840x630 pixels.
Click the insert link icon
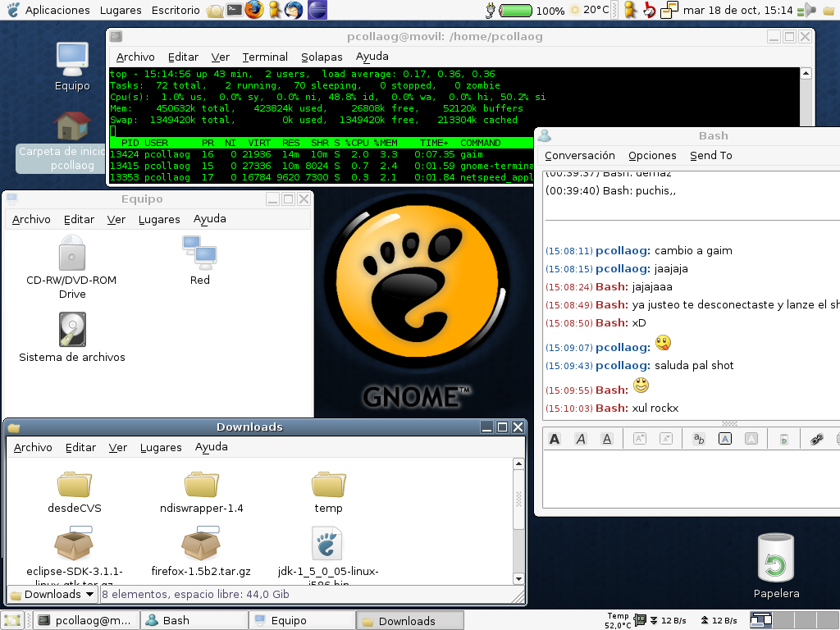click(x=816, y=439)
